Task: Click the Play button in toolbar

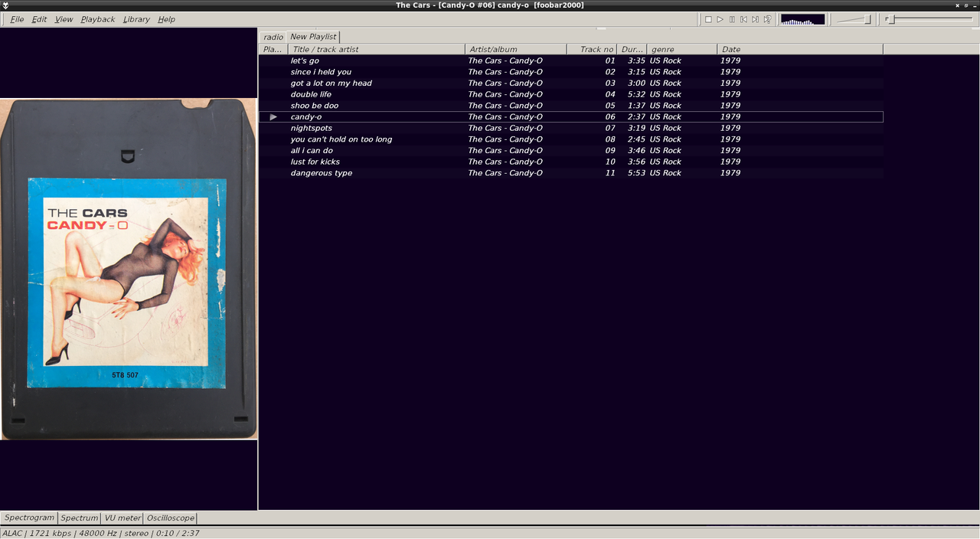Action: [x=720, y=19]
